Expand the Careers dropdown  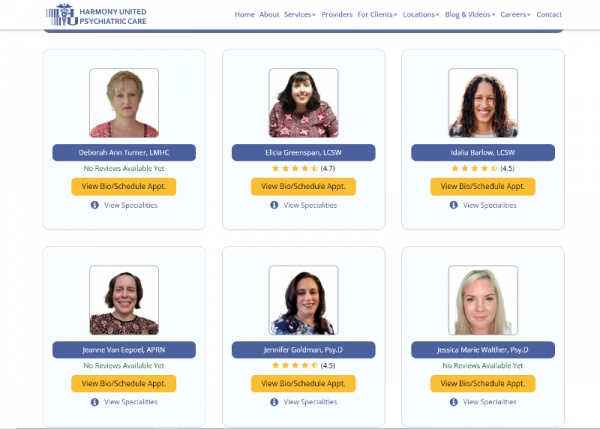515,15
